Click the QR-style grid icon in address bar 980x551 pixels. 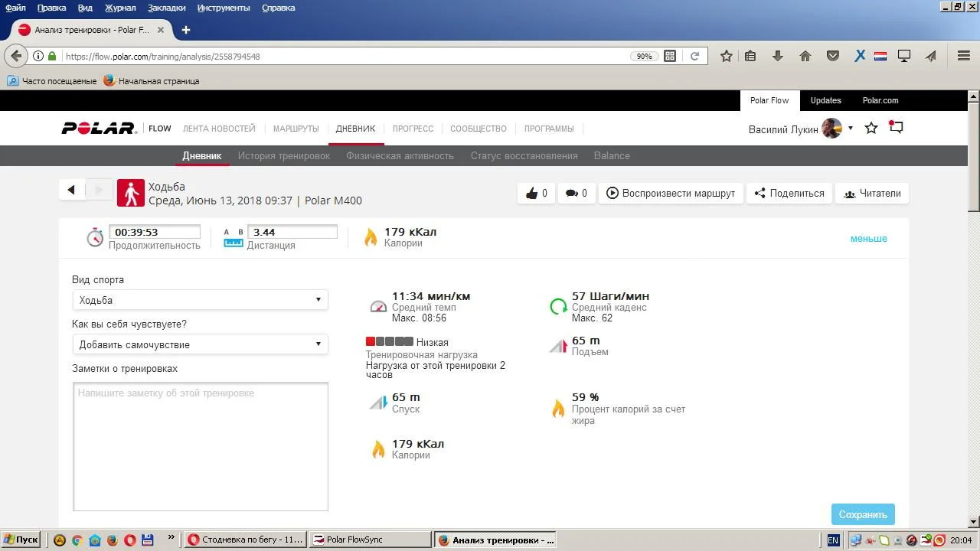(x=670, y=56)
